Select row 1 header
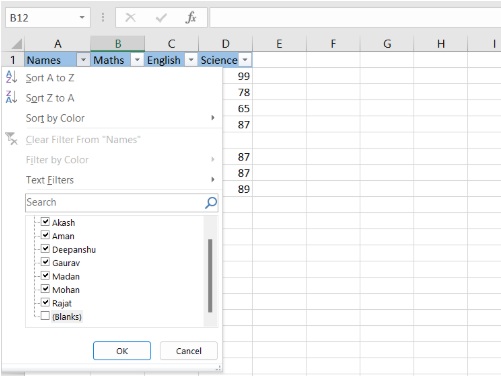 (x=13, y=60)
